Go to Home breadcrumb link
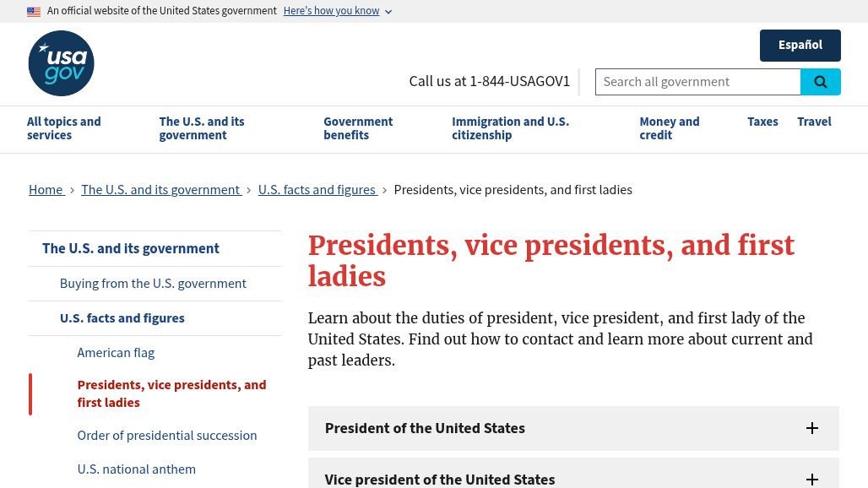The height and width of the screenshot is (488, 868). (x=46, y=190)
